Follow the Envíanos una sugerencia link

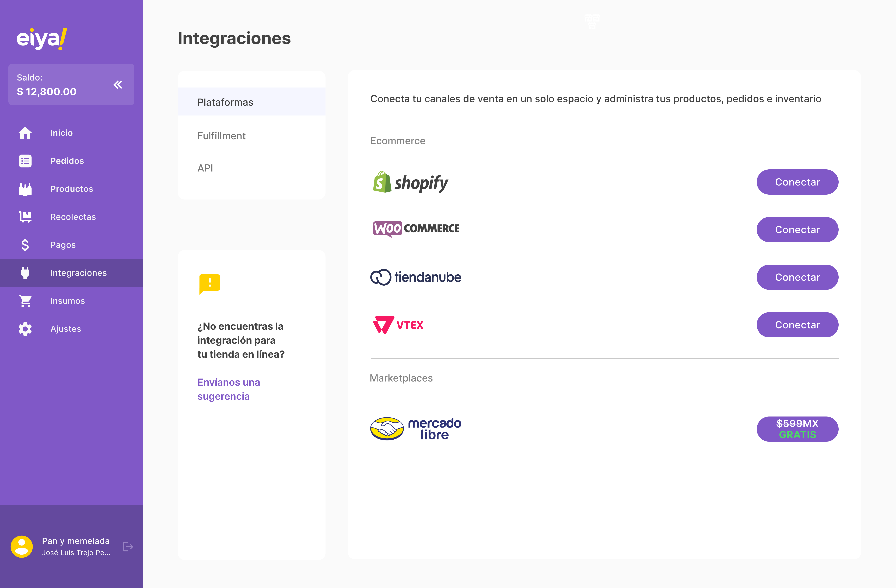229,389
